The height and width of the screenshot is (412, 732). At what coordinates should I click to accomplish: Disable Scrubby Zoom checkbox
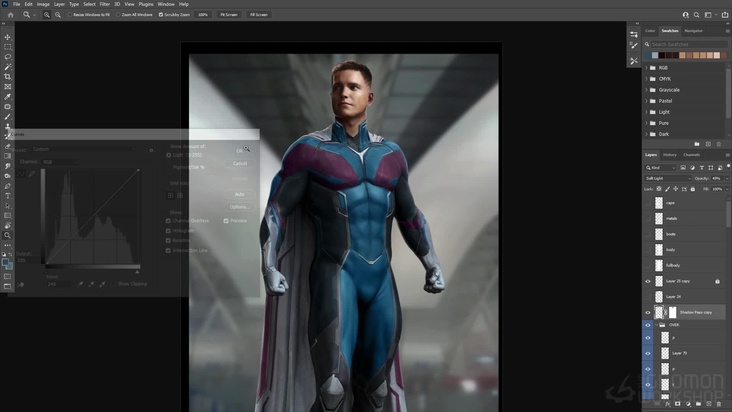(161, 14)
